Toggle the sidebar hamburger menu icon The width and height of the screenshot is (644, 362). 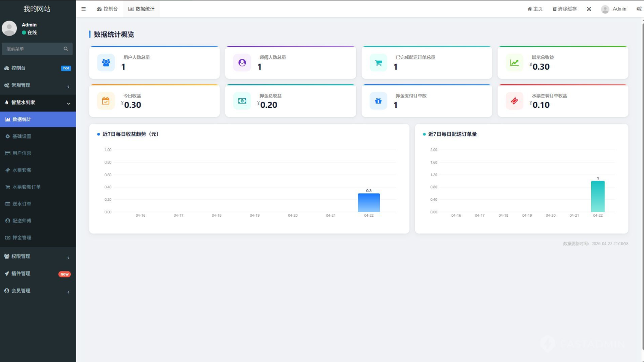click(83, 9)
